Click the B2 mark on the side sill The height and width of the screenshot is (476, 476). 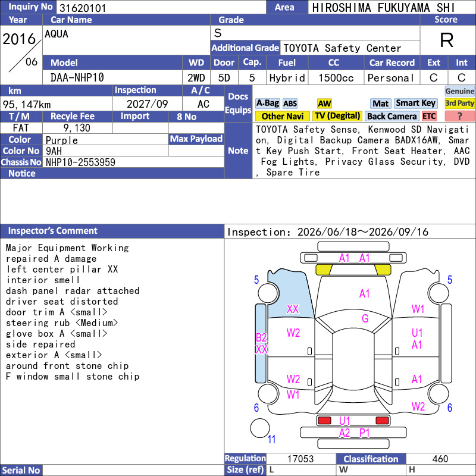tap(261, 337)
